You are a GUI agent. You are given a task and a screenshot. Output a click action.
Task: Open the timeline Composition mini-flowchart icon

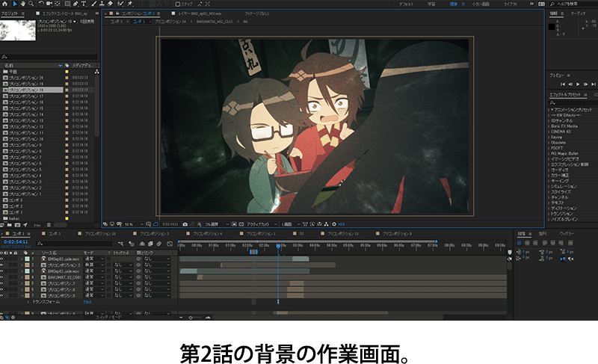point(120,244)
